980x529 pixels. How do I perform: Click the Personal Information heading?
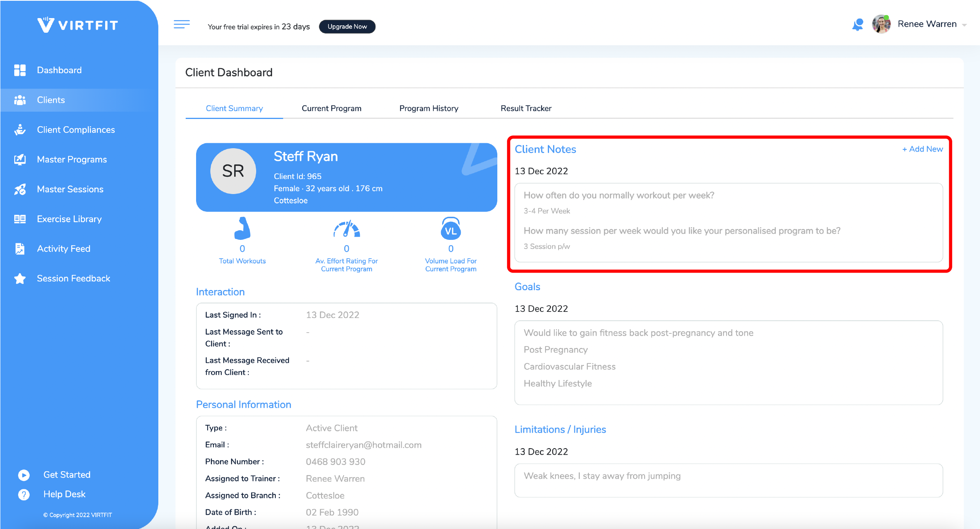243,405
